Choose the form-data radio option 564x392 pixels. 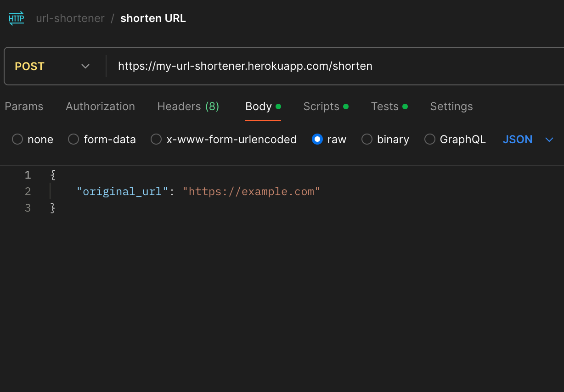[x=73, y=140]
